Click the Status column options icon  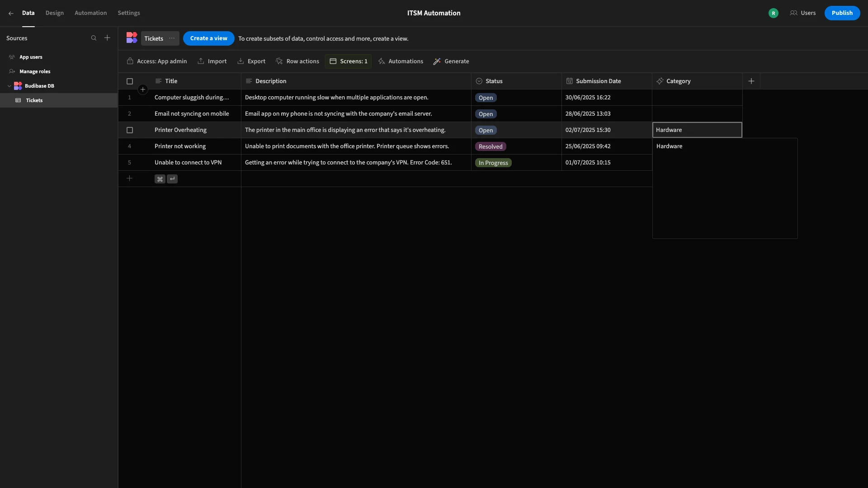(x=479, y=81)
